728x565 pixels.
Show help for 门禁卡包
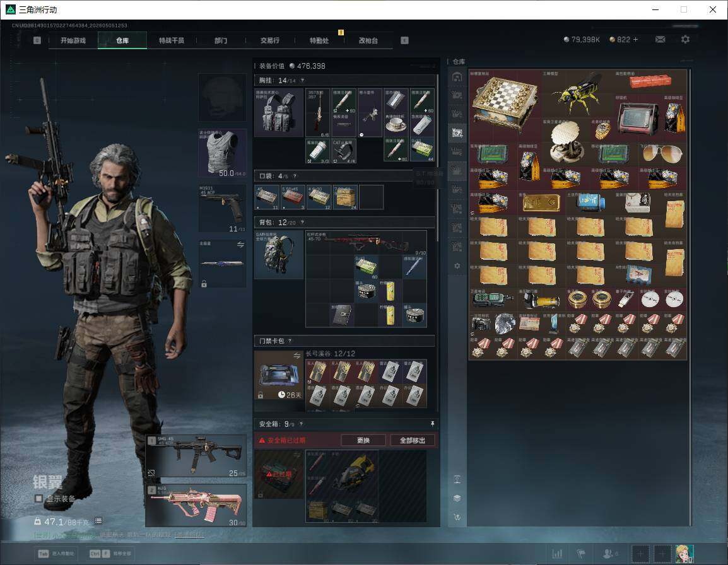[290, 341]
